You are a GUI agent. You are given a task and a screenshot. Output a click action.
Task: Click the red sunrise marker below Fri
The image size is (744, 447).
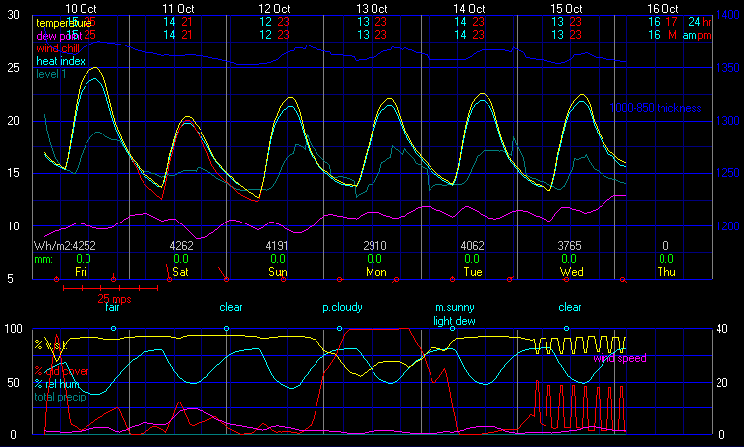click(x=56, y=278)
